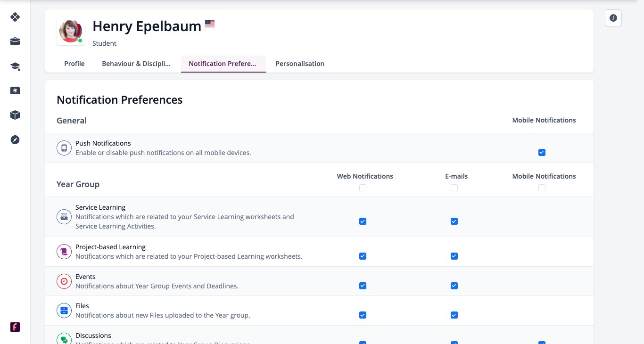
Task: Click the Service Learning row icon
Action: coord(64,217)
